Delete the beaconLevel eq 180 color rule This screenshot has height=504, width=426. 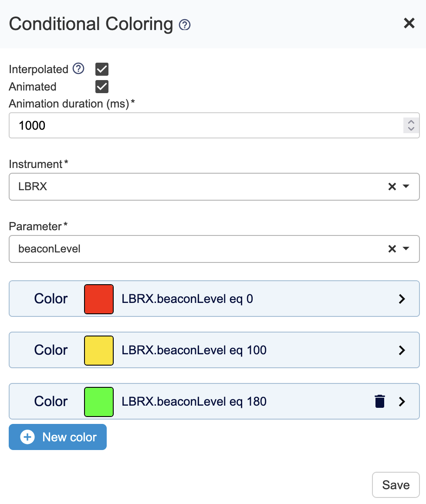coord(380,401)
